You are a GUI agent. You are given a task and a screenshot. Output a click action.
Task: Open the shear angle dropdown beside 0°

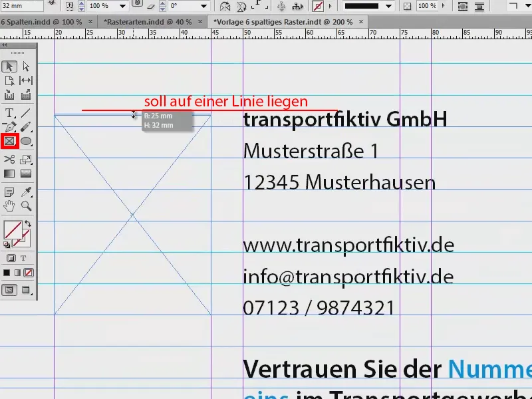click(203, 6)
